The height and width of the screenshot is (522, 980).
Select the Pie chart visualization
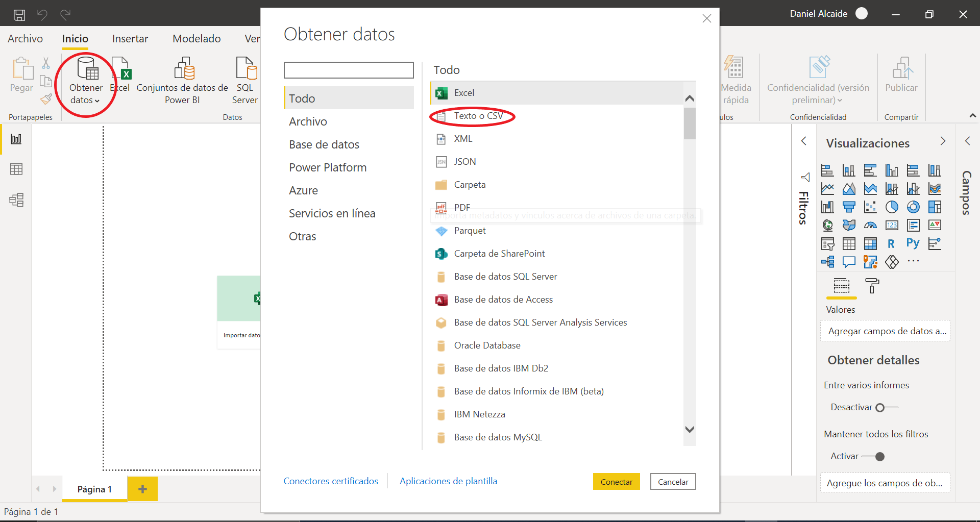[x=892, y=207]
